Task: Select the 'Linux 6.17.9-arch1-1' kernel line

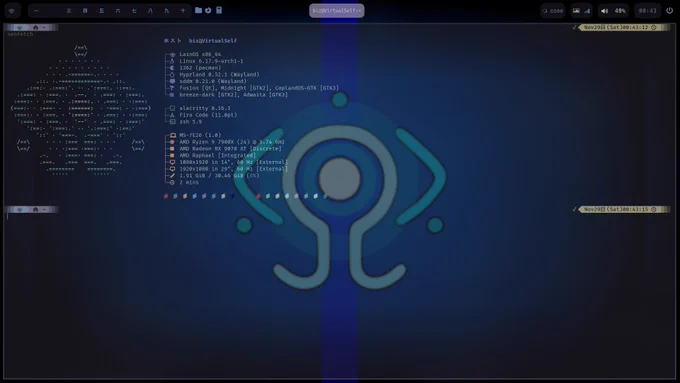Action: [x=211, y=61]
